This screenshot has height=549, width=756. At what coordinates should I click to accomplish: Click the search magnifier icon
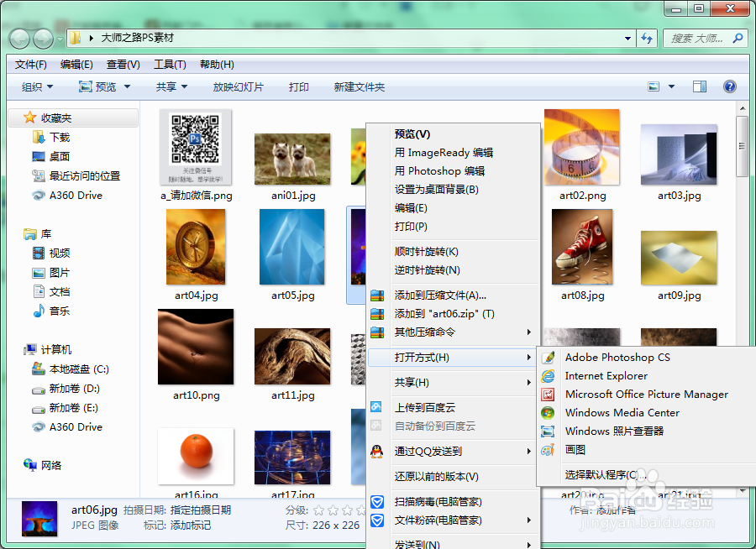(738, 38)
